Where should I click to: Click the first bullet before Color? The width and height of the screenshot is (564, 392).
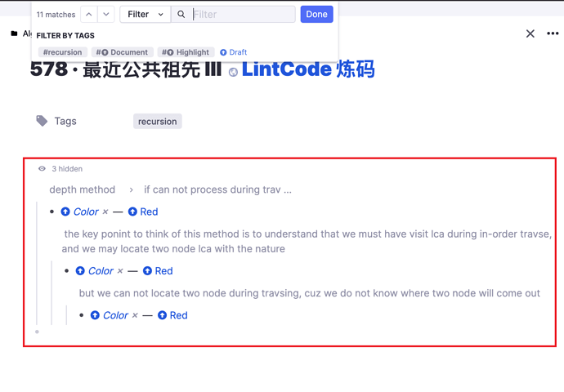point(51,212)
